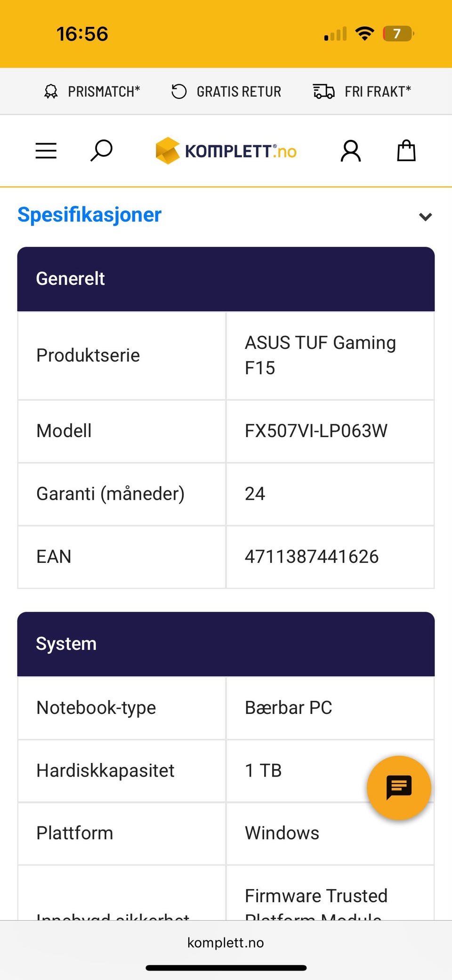
Task: Select the EAN number 4711387441626
Action: click(312, 557)
